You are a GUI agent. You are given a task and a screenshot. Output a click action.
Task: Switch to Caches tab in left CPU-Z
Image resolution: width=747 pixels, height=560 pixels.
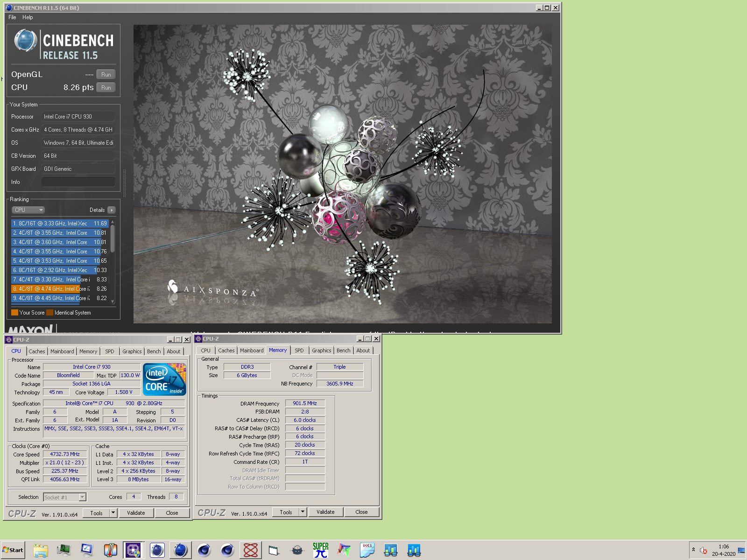(37, 351)
